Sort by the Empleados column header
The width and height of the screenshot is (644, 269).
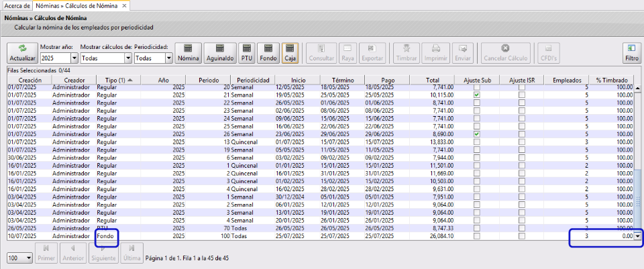(x=567, y=80)
